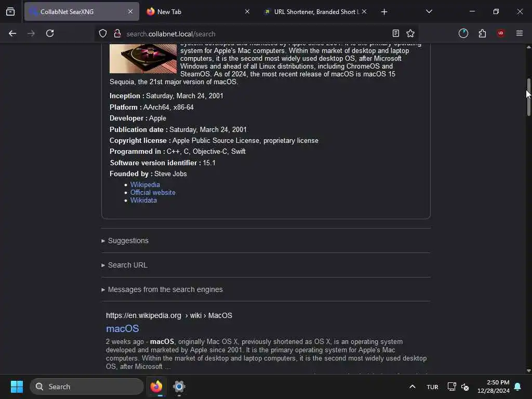Click 'C++, C, Objective-C, Swift' value

[x=206, y=151]
